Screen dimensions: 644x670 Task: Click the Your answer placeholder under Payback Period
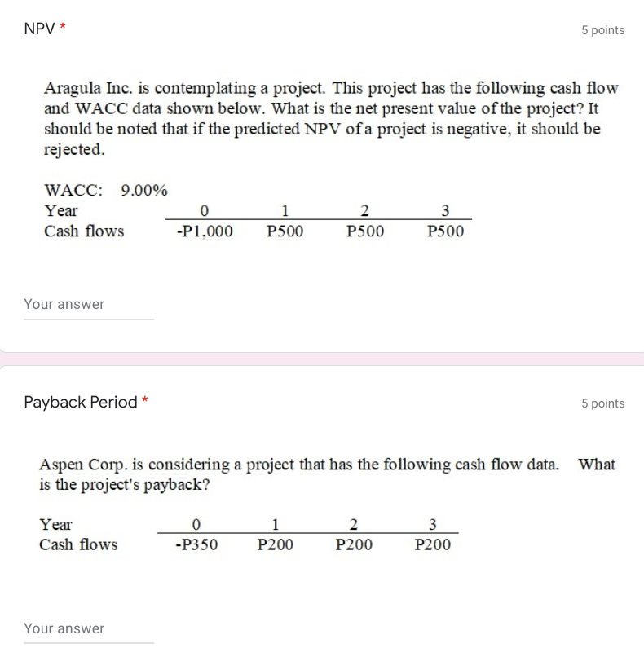pos(64,628)
